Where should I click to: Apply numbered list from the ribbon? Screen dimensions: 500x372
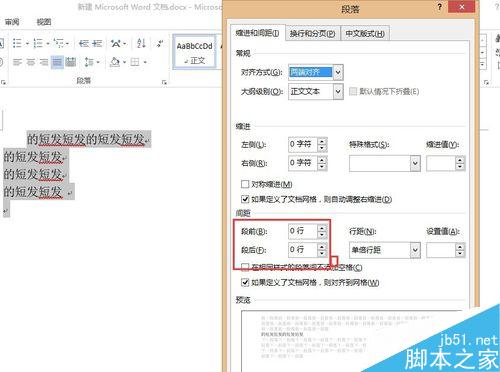[38, 43]
